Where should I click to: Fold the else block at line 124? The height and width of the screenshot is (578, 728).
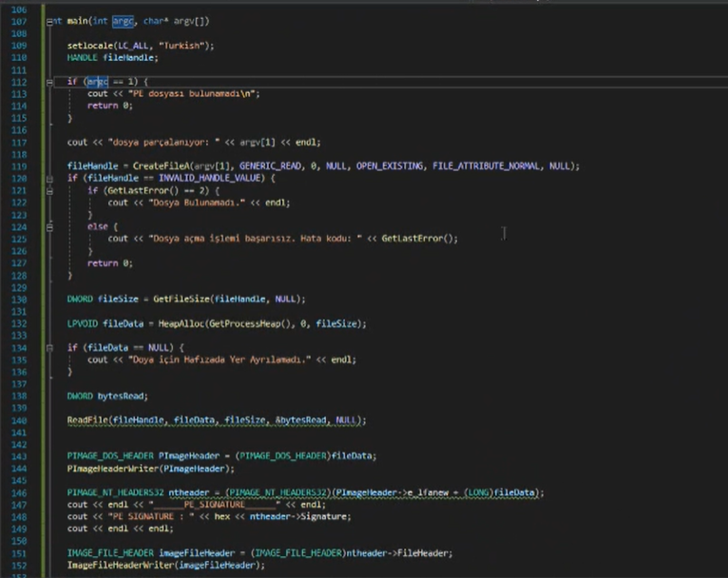click(x=49, y=227)
